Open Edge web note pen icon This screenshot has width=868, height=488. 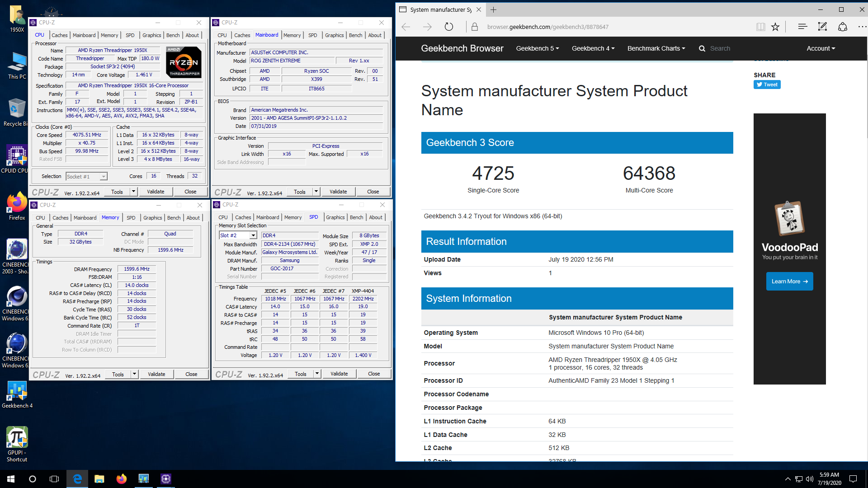tap(822, 27)
